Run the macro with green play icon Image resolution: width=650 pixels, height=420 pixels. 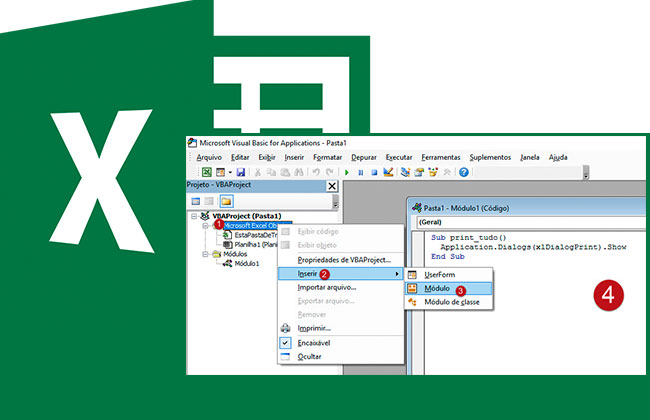[x=347, y=172]
